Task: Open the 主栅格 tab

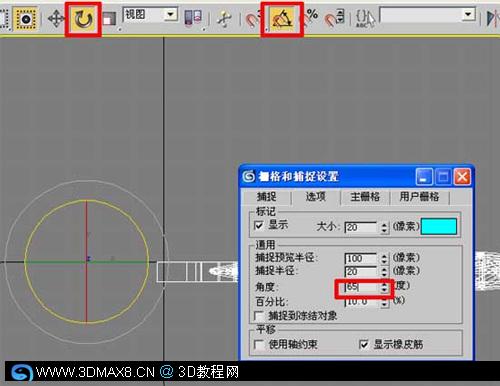Action: point(365,197)
